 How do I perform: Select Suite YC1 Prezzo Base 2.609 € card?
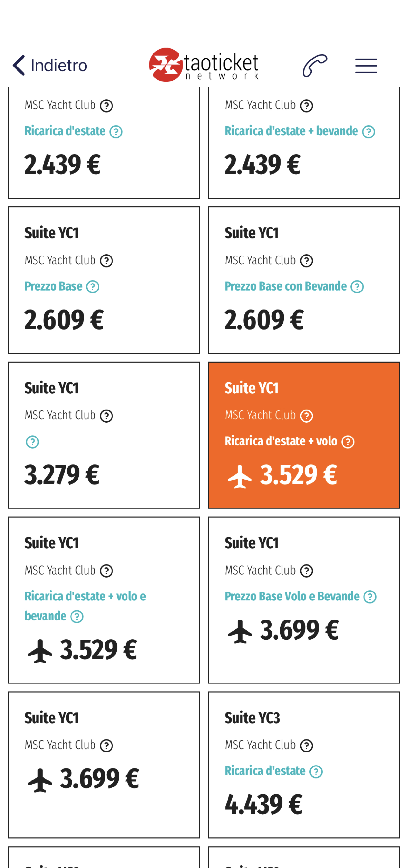pos(104,280)
